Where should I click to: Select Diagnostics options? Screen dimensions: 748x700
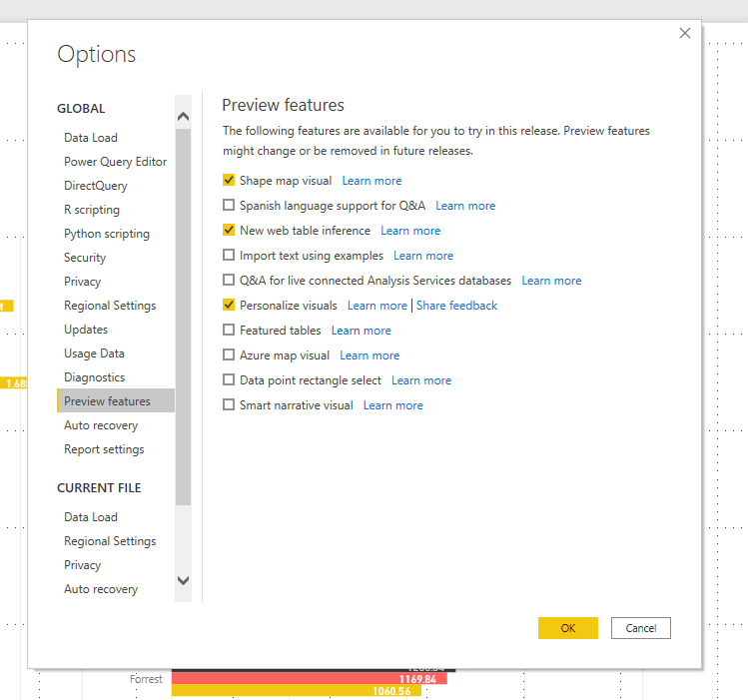point(116,377)
